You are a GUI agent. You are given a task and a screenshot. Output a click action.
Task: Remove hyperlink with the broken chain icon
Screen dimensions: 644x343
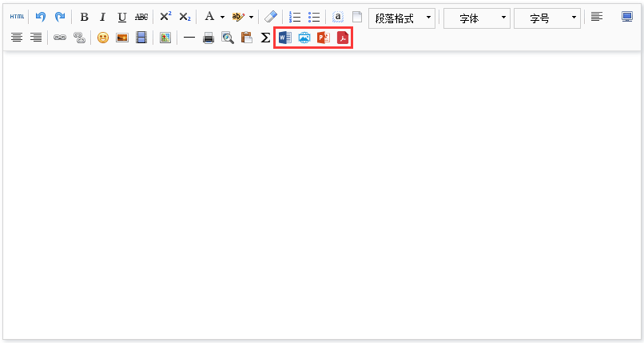(x=79, y=38)
